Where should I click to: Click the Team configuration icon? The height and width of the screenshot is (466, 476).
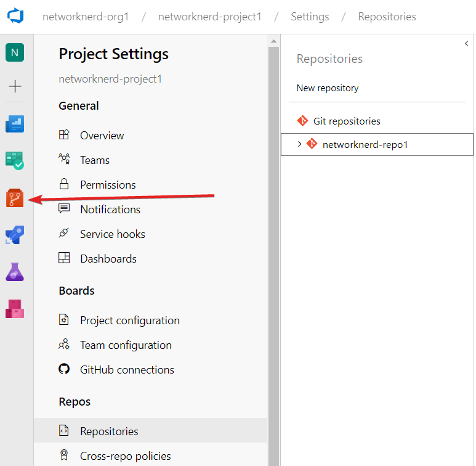pos(64,344)
